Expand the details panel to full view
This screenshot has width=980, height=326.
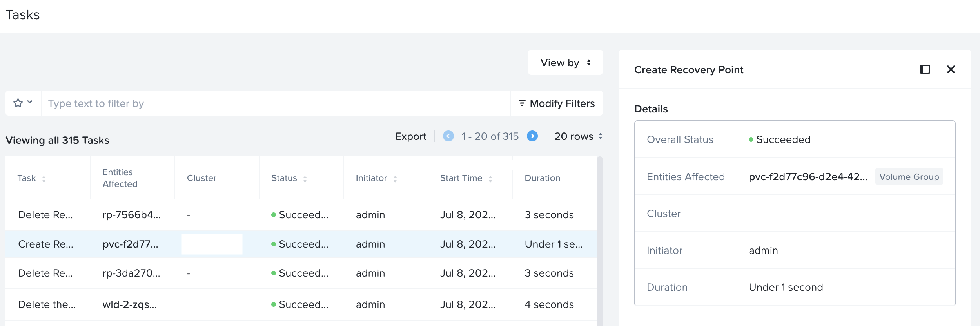pos(925,69)
